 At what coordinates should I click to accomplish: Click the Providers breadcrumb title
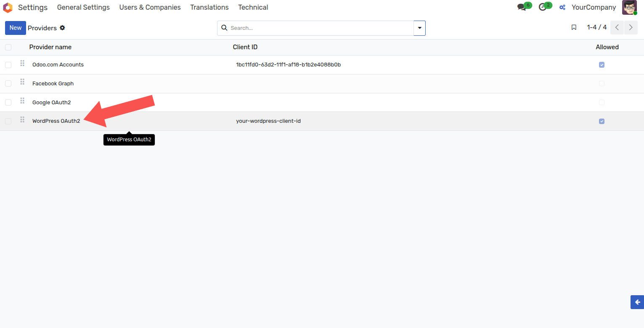pyautogui.click(x=42, y=28)
